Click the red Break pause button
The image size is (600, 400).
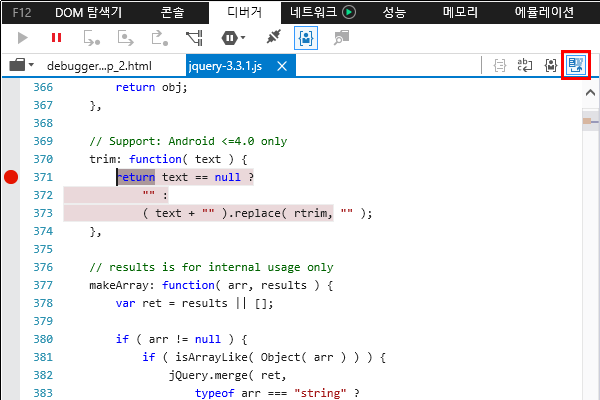coord(56,38)
